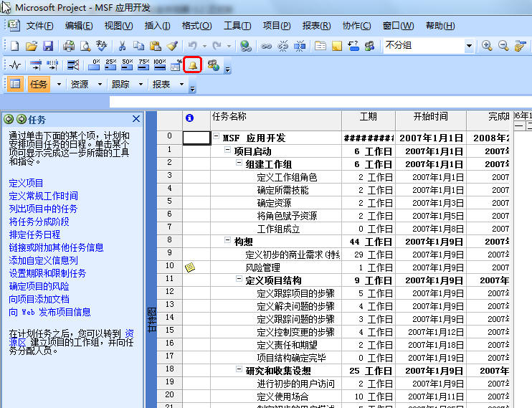The height and width of the screenshot is (408, 532).
Task: Zoom out on the timeline
Action: click(x=503, y=46)
